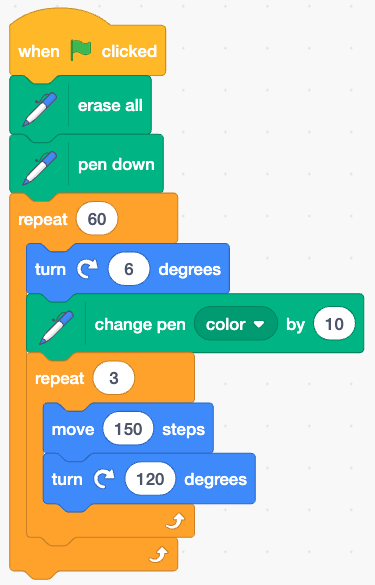Click the 'erase all' block text
Viewport: 375px width, 585px height.
tap(110, 105)
